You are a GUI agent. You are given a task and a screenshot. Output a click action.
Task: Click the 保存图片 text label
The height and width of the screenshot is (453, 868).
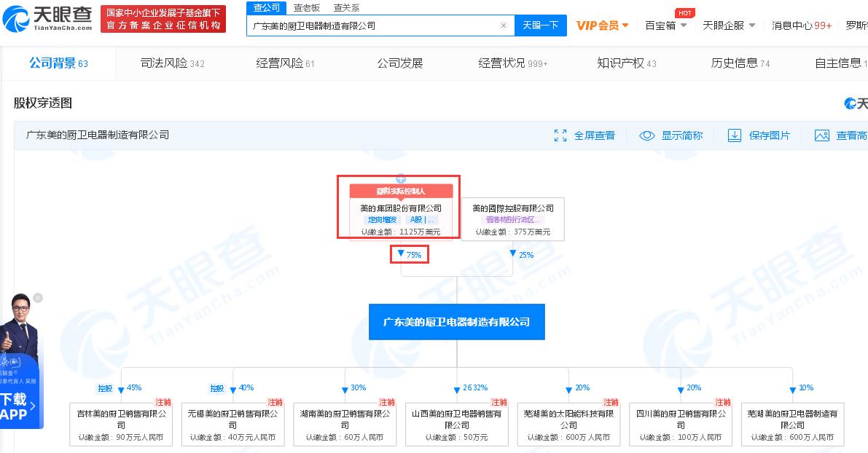pos(770,135)
